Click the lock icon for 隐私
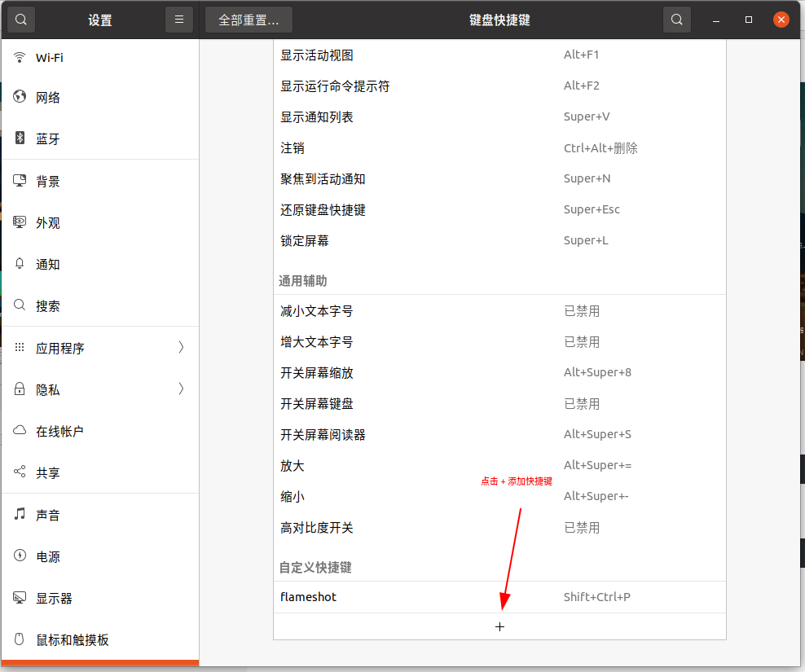 pos(20,389)
